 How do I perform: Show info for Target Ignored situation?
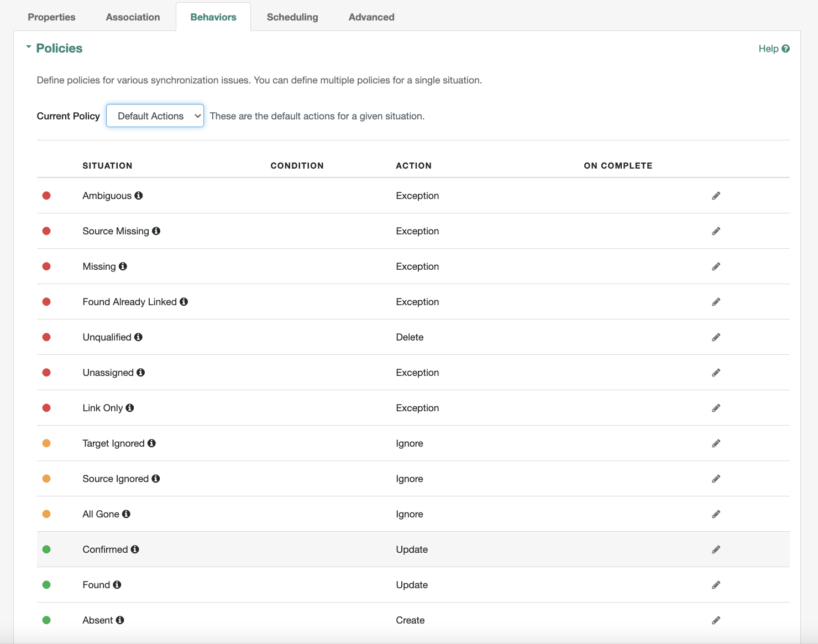[152, 443]
